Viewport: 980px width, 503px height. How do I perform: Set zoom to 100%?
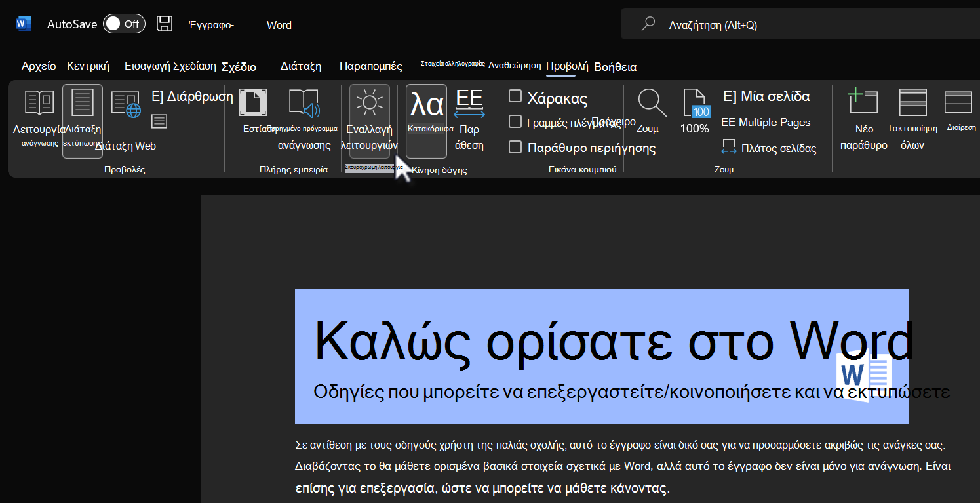coord(695,111)
